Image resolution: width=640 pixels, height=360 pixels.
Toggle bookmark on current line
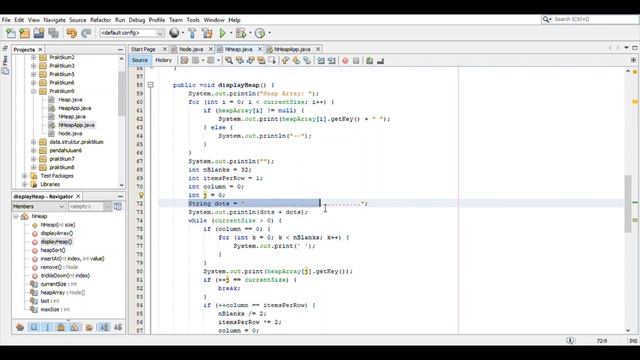[x=307, y=60]
